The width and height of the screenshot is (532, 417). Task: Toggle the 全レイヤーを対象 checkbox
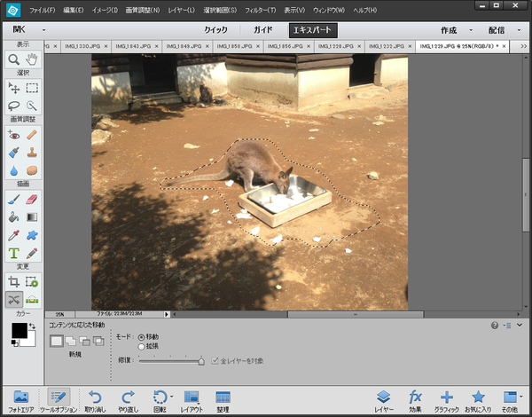(215, 360)
